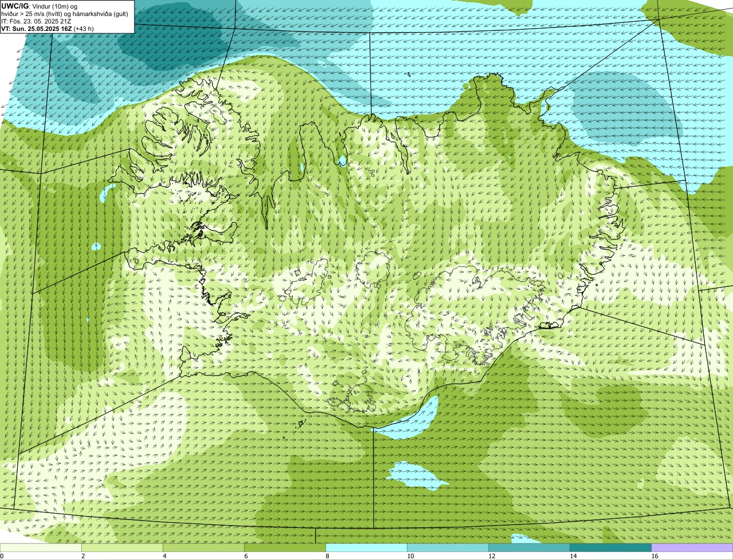This screenshot has height=560, width=733.
Task: Click the legend scale label "10"
Action: (410, 556)
